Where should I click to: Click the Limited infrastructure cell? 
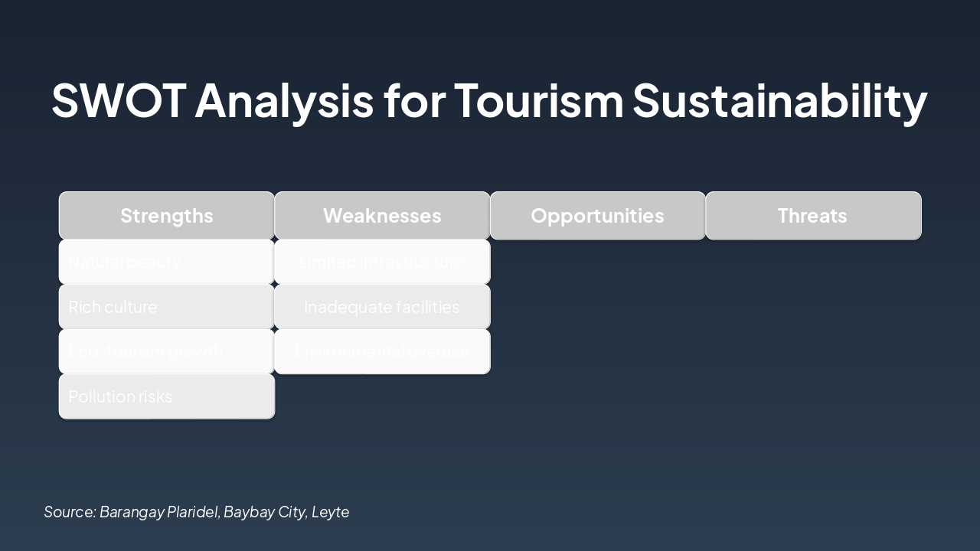tap(381, 262)
